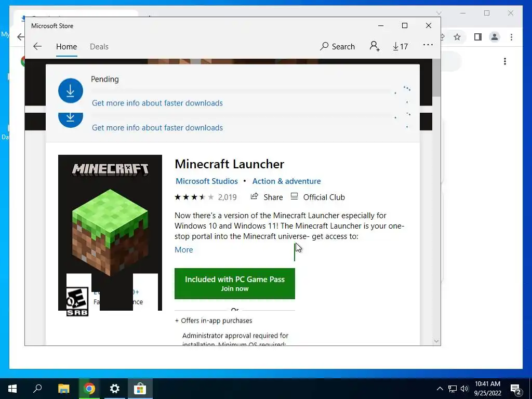Click the ESRB rating badge
Viewport: 532px width, 399px height.
pyautogui.click(x=77, y=302)
